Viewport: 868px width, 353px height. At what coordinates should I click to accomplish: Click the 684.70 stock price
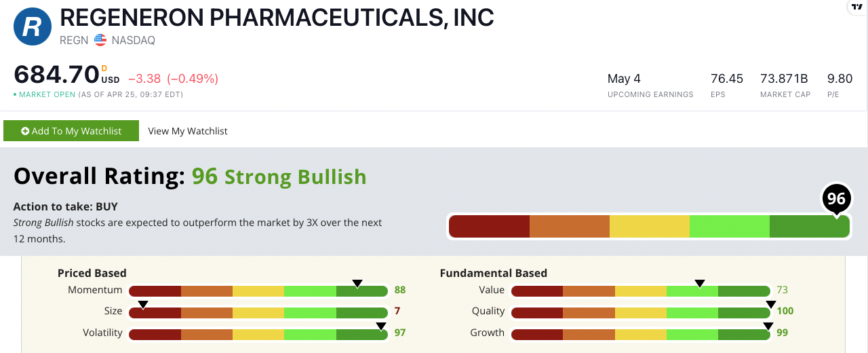(x=56, y=75)
